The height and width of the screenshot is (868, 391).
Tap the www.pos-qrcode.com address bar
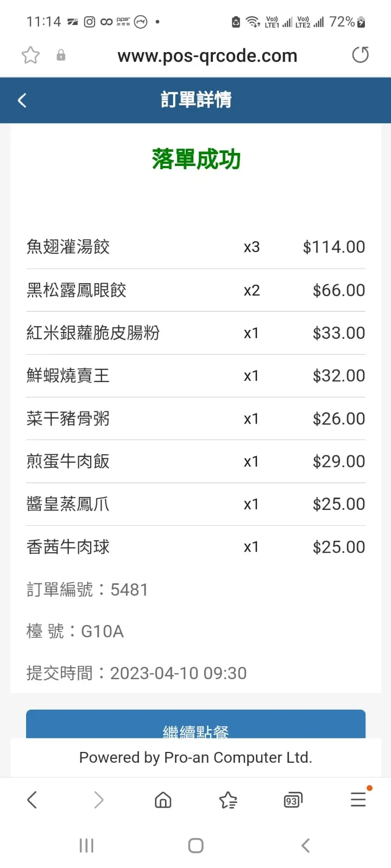(207, 55)
